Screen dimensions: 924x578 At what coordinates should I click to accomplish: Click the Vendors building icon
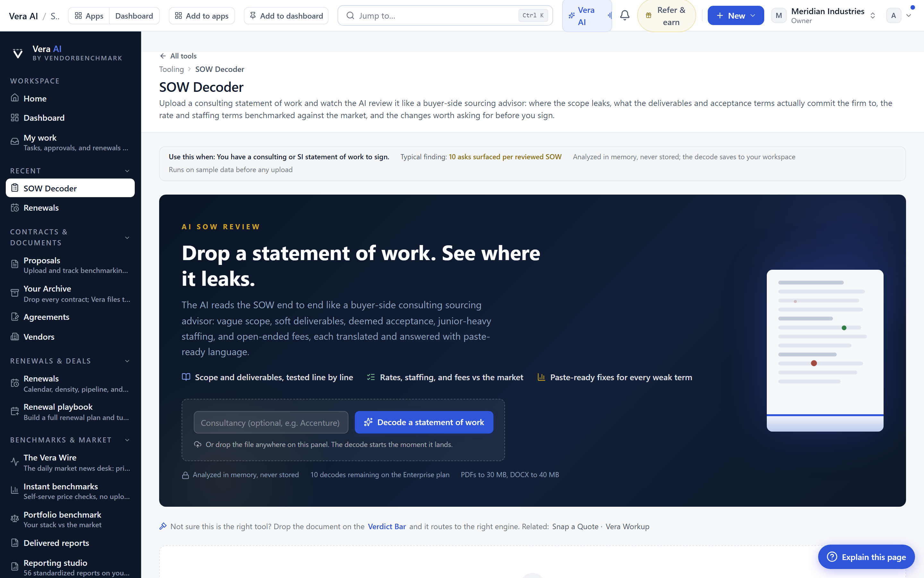click(x=14, y=337)
